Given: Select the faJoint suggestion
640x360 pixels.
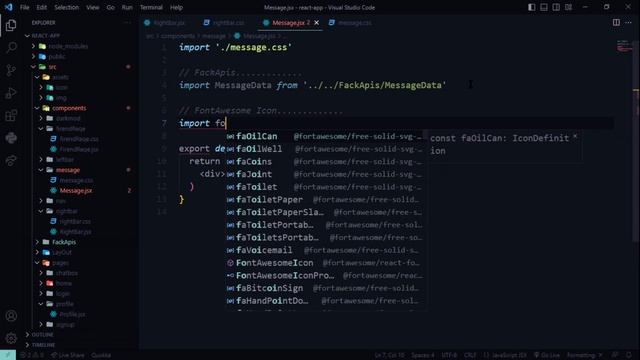Looking at the screenshot, I should 325,174.
